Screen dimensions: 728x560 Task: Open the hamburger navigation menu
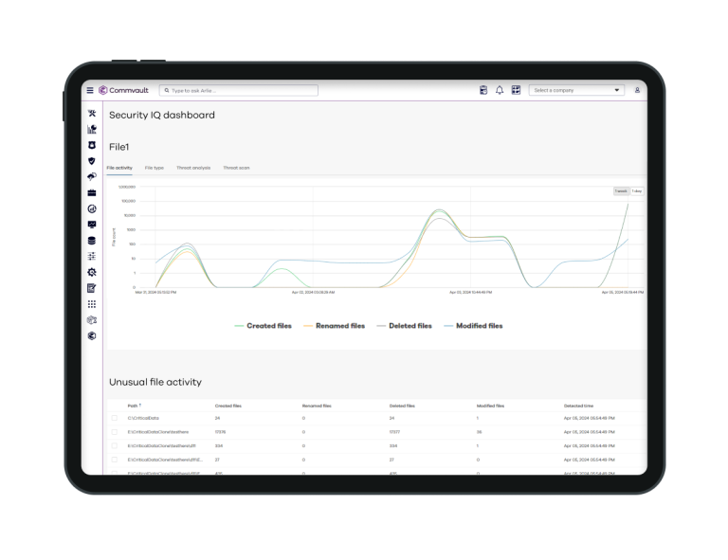point(90,90)
